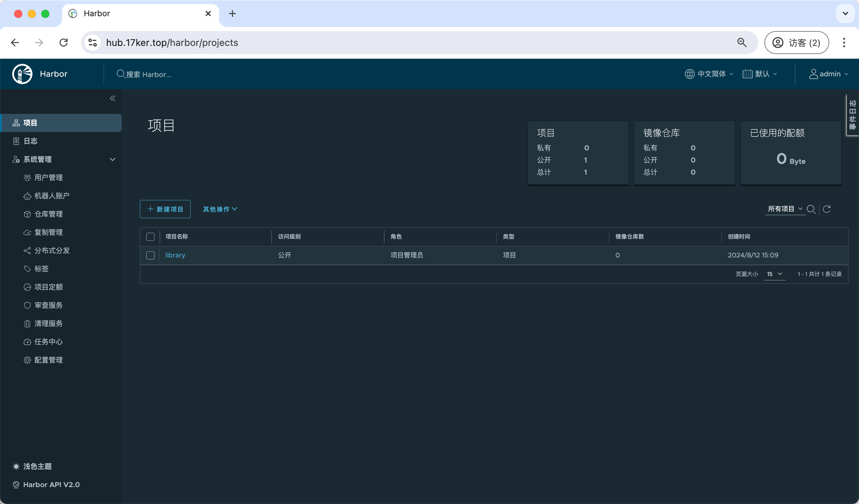Open the page size 15 dropdown
The image size is (859, 504).
click(x=775, y=274)
